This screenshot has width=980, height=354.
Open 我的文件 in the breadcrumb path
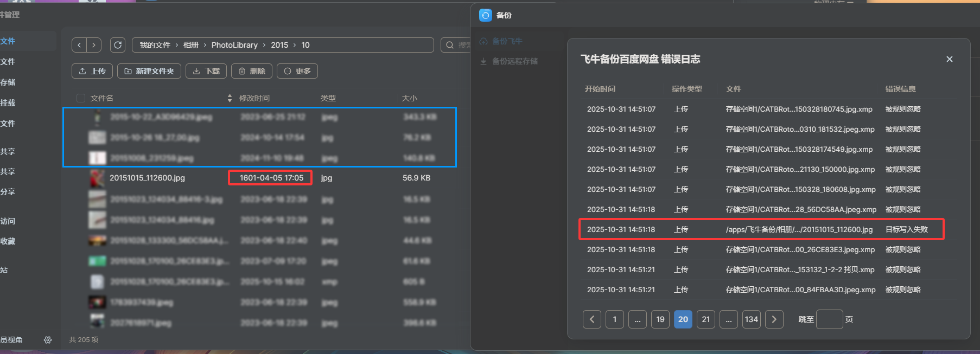pos(155,45)
